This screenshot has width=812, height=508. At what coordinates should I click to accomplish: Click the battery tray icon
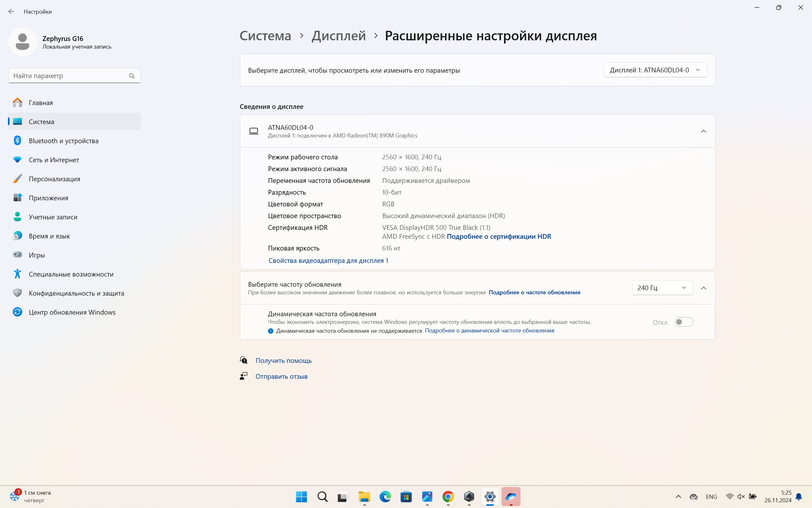pyautogui.click(x=753, y=497)
